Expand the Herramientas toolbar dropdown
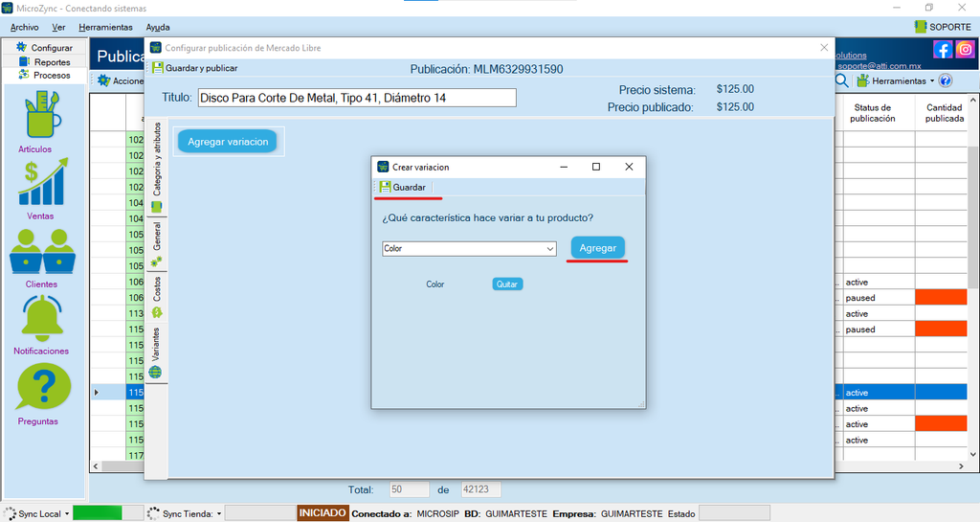Viewport: 980px width, 522px height. pyautogui.click(x=932, y=80)
